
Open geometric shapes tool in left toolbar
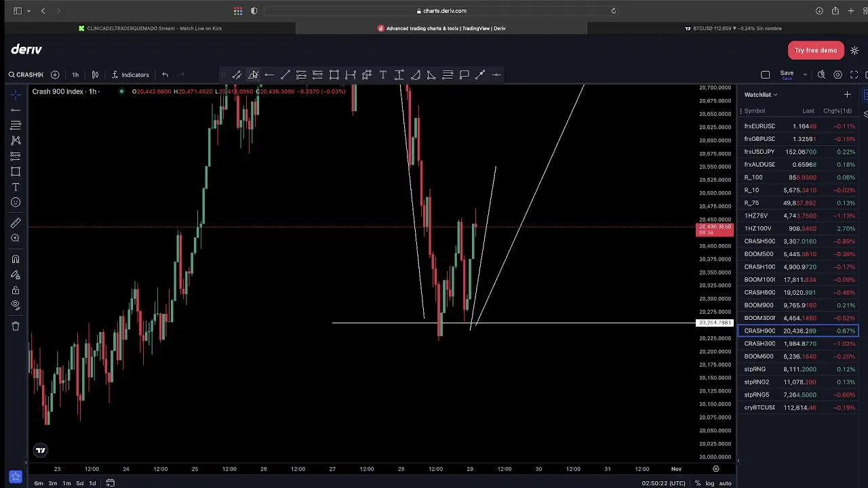pos(16,171)
